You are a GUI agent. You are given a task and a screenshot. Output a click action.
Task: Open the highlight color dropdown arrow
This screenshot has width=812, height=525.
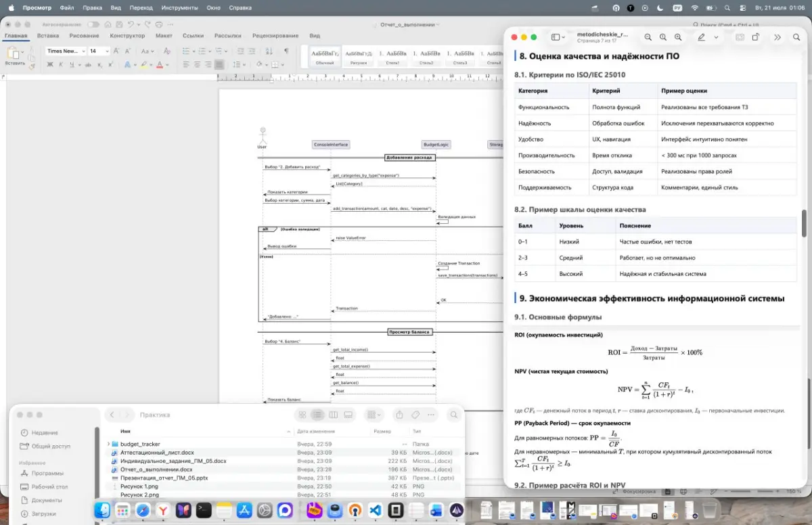click(151, 65)
